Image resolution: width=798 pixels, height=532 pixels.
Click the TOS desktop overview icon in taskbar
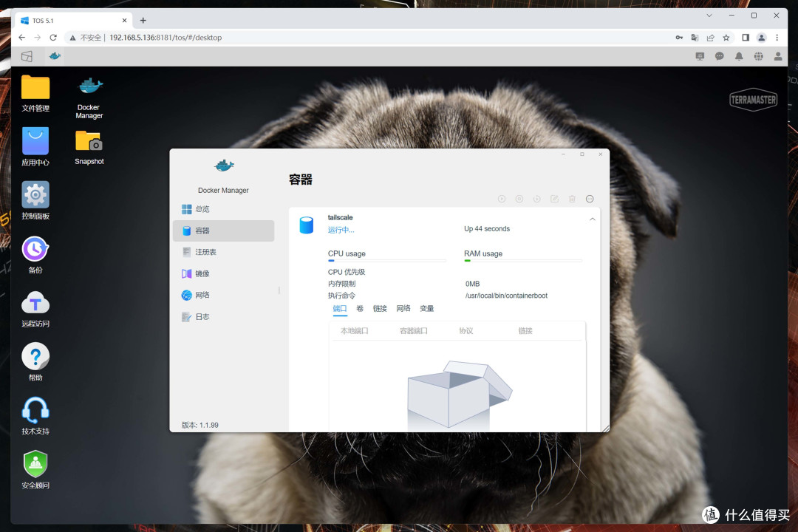pyautogui.click(x=27, y=56)
